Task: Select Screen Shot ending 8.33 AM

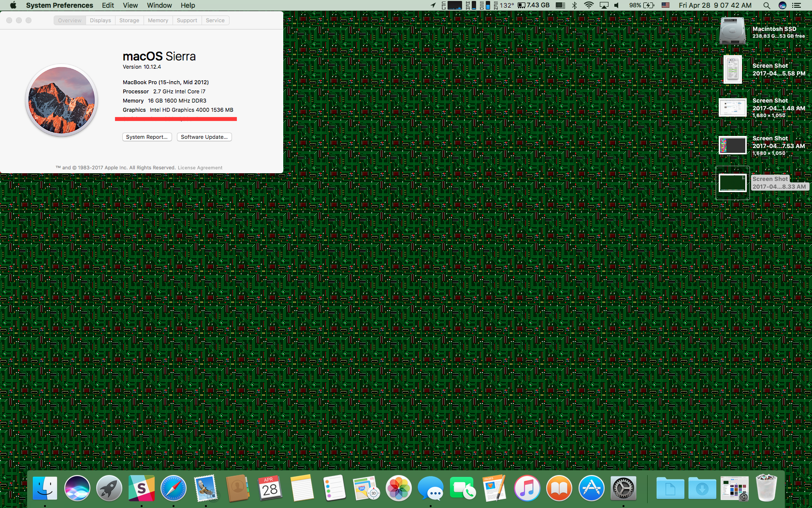Action: [x=733, y=183]
